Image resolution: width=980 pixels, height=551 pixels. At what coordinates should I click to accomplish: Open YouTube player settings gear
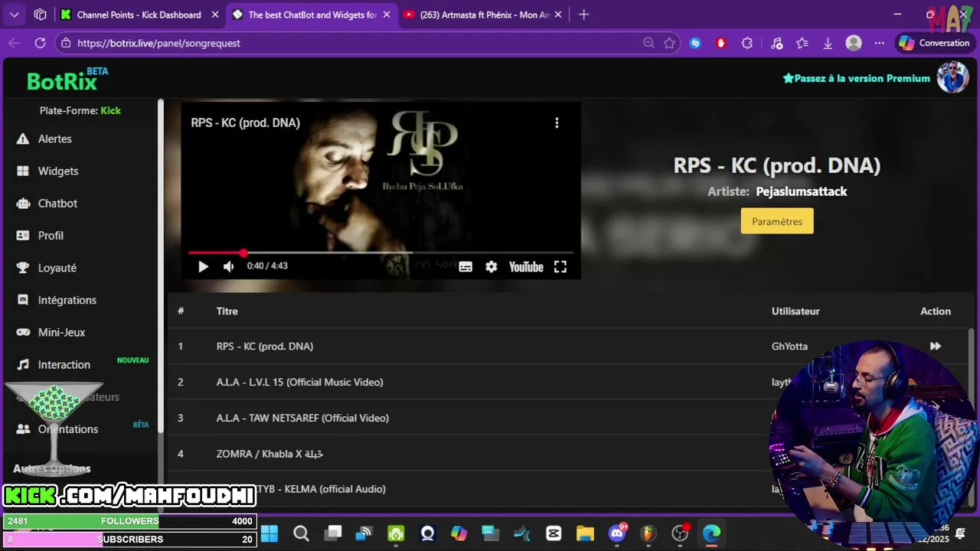[492, 266]
